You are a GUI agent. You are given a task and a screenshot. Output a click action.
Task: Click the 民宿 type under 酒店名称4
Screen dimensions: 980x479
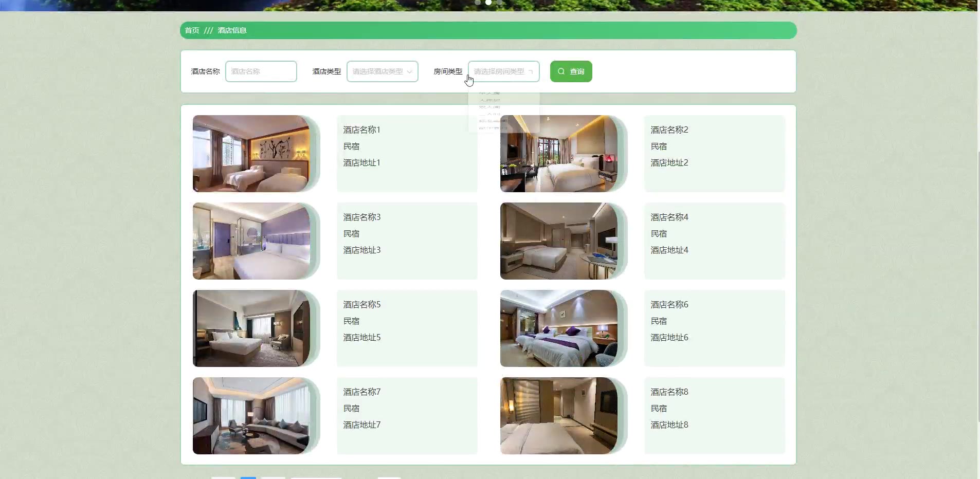click(x=659, y=234)
